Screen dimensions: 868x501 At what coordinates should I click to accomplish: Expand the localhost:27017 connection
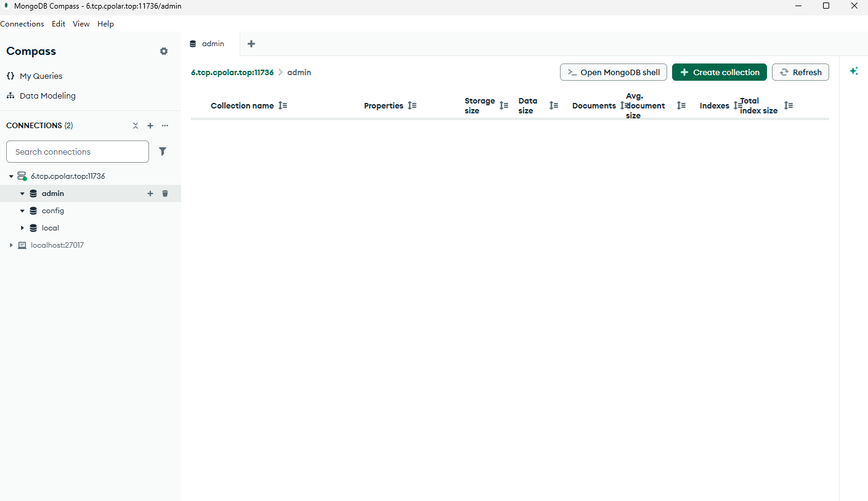point(11,245)
